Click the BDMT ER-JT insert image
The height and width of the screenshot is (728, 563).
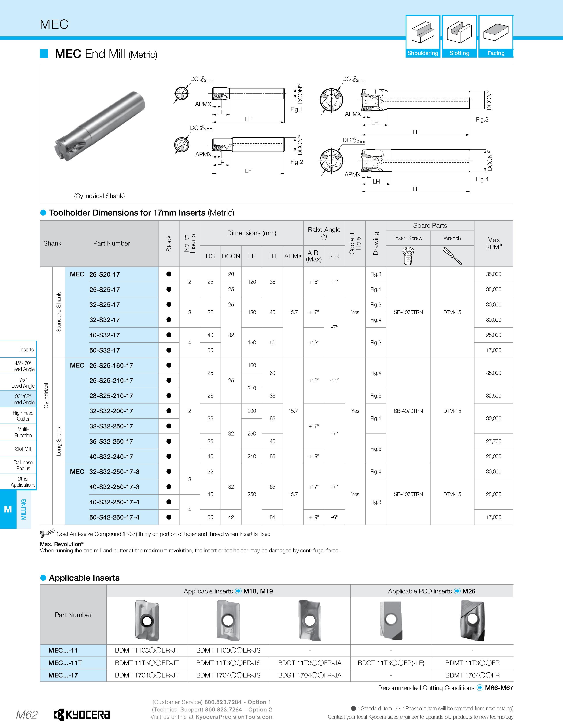click(147, 620)
